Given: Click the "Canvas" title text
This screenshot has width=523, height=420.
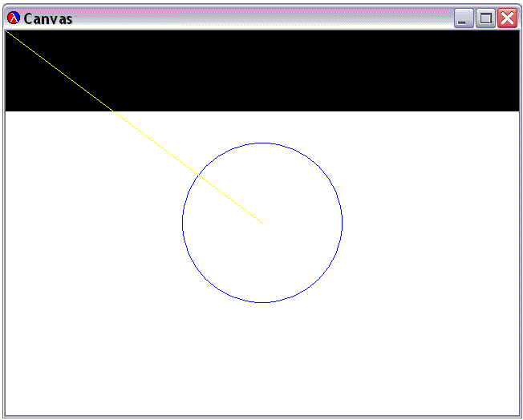Looking at the screenshot, I should click(x=48, y=18).
